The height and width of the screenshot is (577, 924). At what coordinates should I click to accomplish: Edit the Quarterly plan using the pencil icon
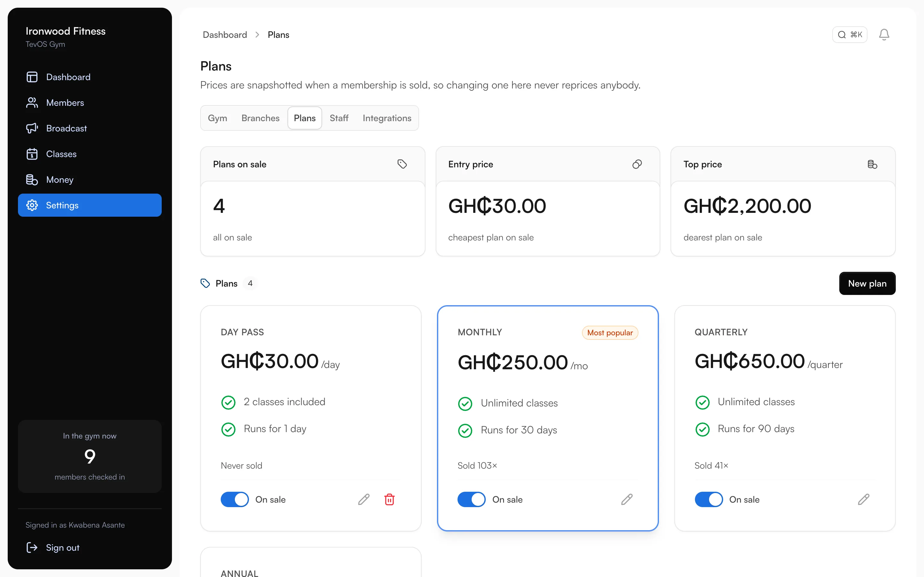click(x=863, y=499)
